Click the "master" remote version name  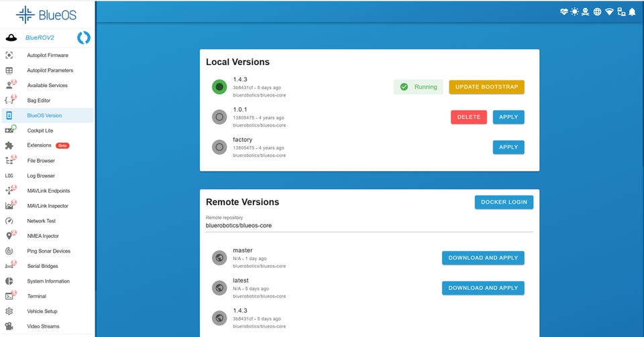243,250
